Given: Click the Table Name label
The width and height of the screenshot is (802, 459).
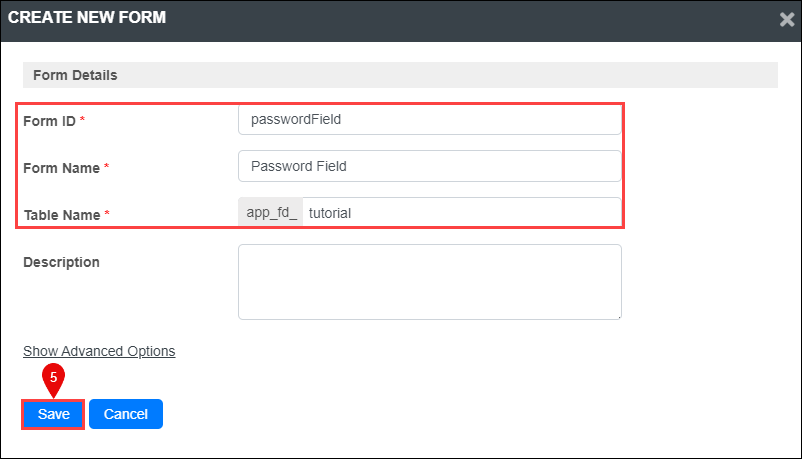Looking at the screenshot, I should pyautogui.click(x=62, y=215).
